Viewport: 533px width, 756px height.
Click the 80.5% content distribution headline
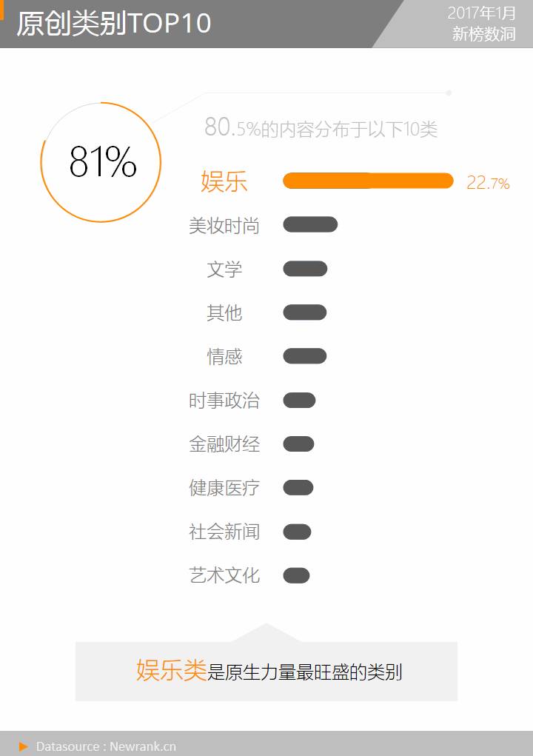pos(321,128)
